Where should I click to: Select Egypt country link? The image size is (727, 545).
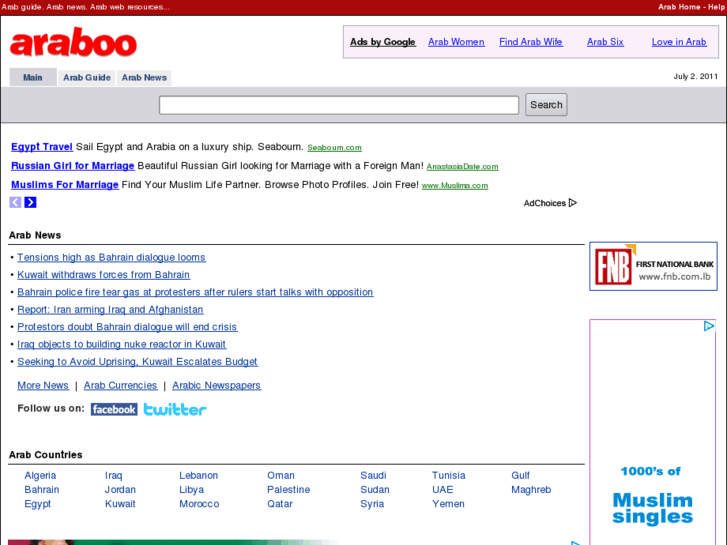pyautogui.click(x=38, y=504)
